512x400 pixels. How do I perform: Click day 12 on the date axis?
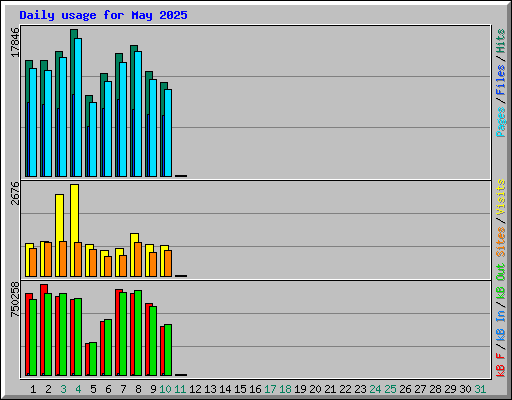coord(195,389)
